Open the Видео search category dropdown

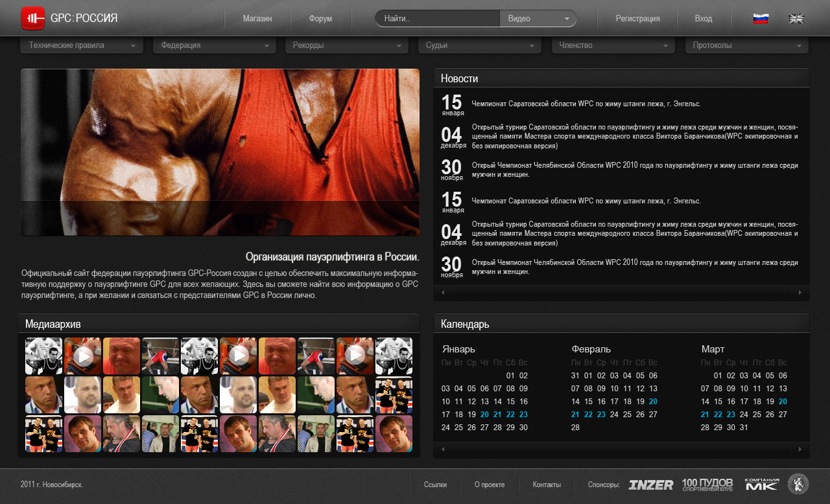click(x=539, y=19)
